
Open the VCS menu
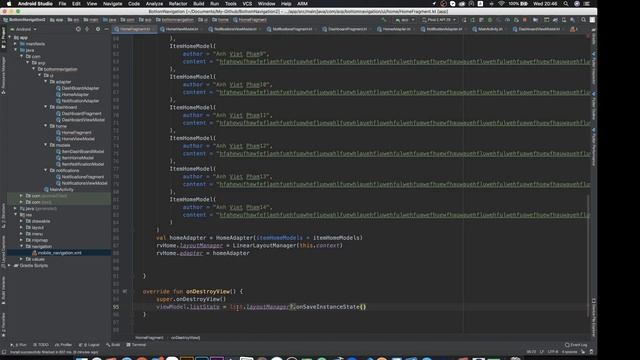247,4
